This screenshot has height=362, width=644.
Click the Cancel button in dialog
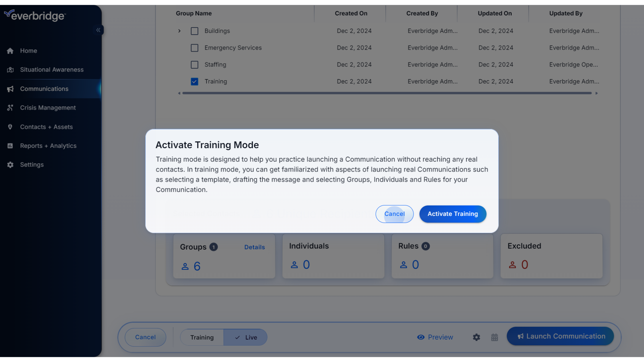tap(394, 214)
